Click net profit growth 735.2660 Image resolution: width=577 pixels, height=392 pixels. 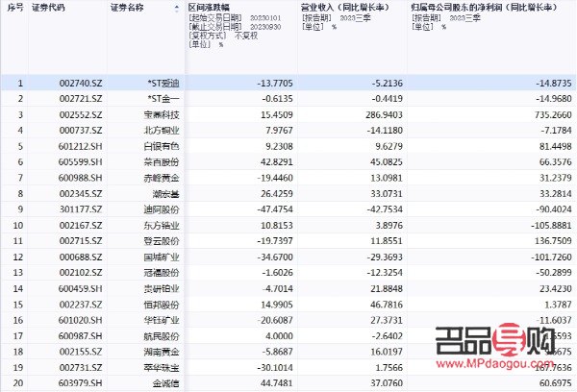554,114
